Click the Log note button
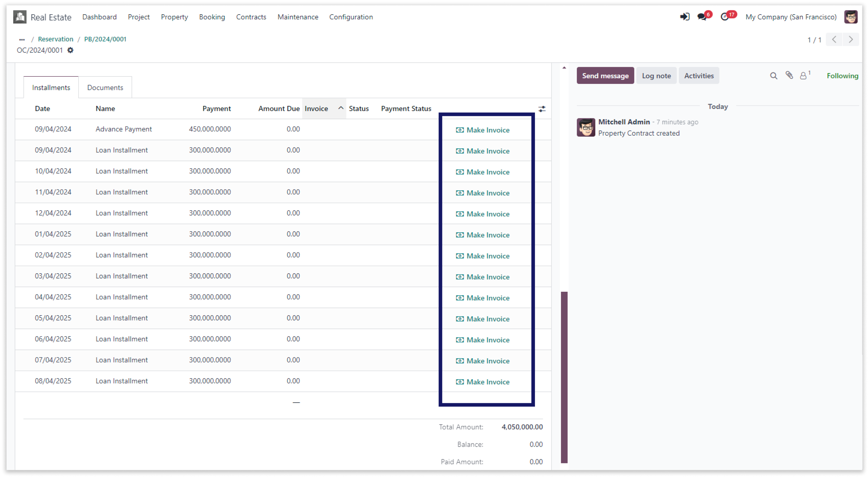The width and height of the screenshot is (868, 477). pyautogui.click(x=656, y=76)
